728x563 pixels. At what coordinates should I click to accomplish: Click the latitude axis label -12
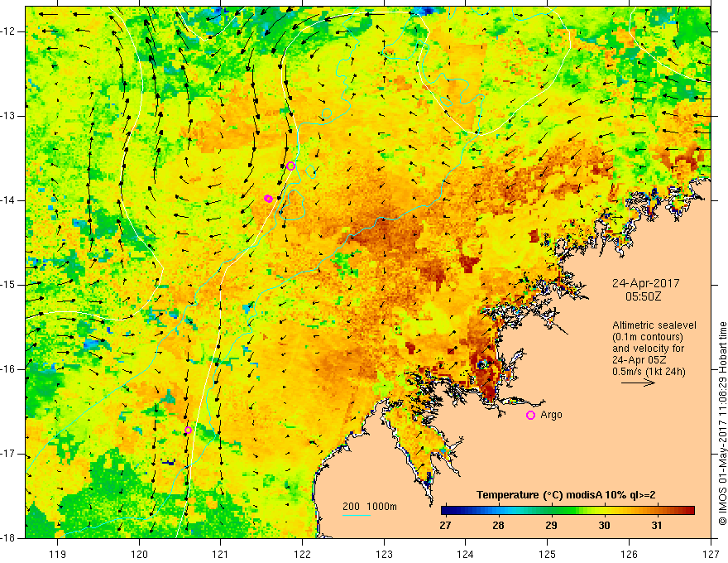[9, 31]
